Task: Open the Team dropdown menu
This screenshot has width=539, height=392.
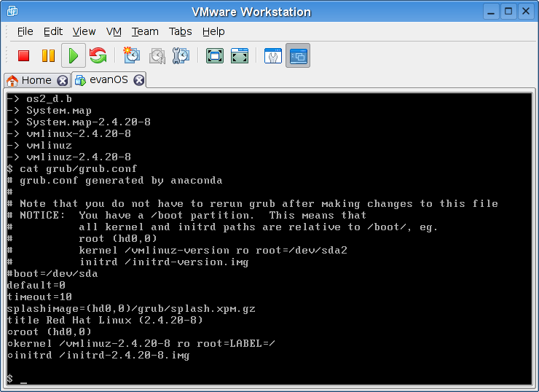Action: pyautogui.click(x=145, y=31)
